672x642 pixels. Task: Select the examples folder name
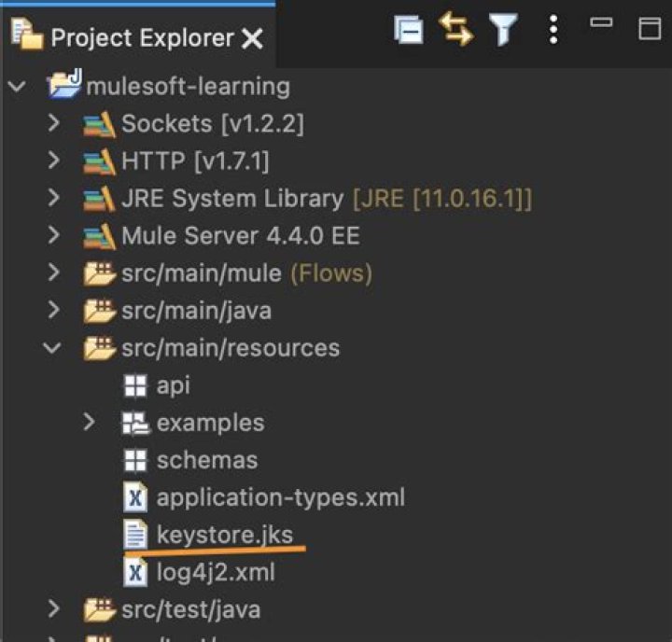(210, 424)
